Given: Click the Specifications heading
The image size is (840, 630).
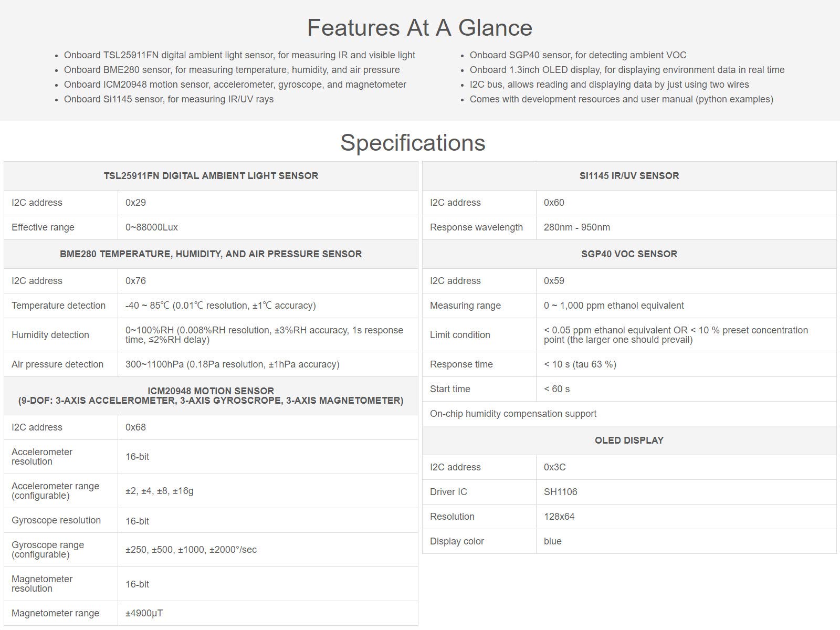Looking at the screenshot, I should (x=413, y=143).
